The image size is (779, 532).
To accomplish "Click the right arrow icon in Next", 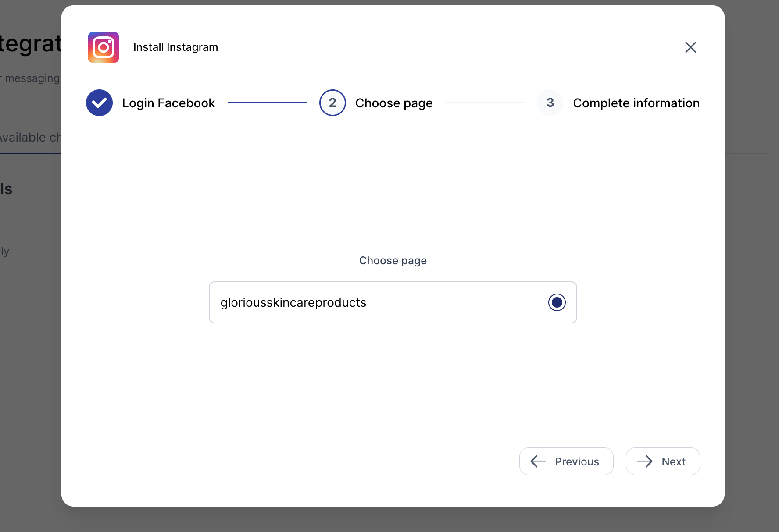I will click(x=645, y=461).
